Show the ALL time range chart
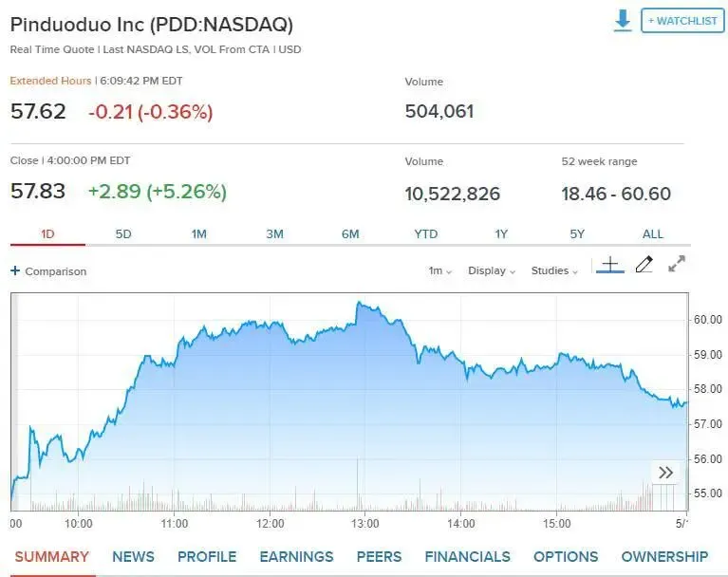The image size is (728, 577). [x=653, y=234]
